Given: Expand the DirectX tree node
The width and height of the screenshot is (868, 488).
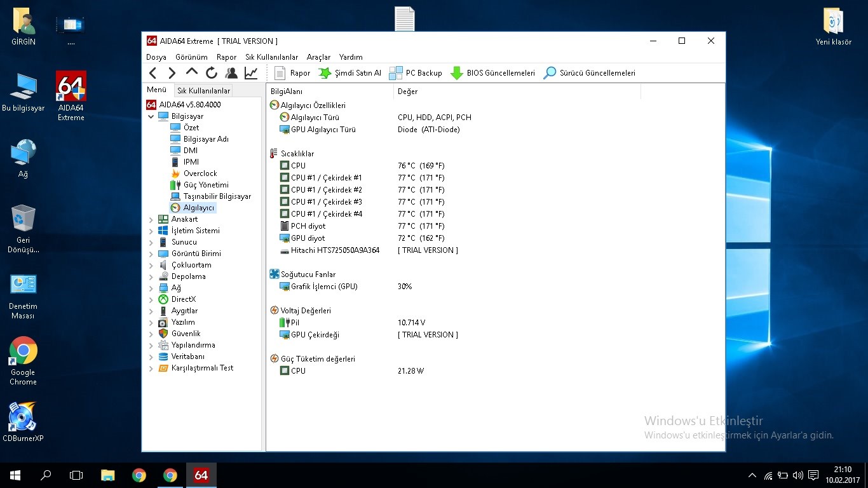Looking at the screenshot, I should coord(151,299).
